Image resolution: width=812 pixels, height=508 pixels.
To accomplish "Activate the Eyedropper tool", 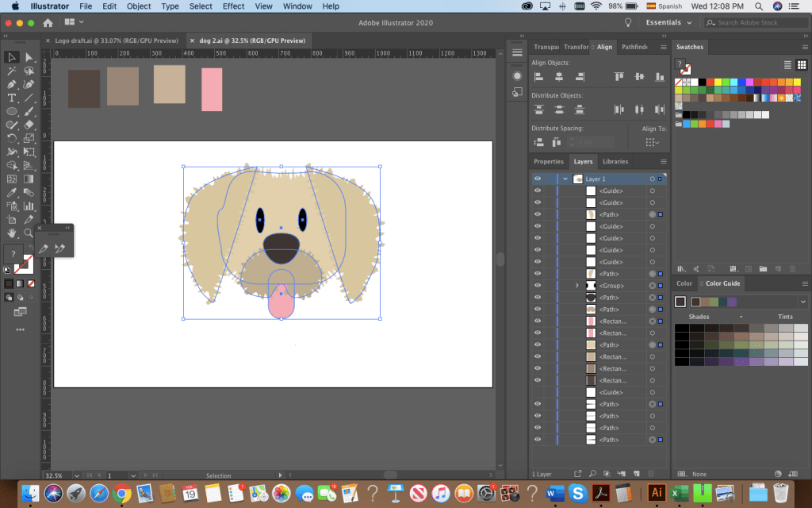I will (12, 192).
